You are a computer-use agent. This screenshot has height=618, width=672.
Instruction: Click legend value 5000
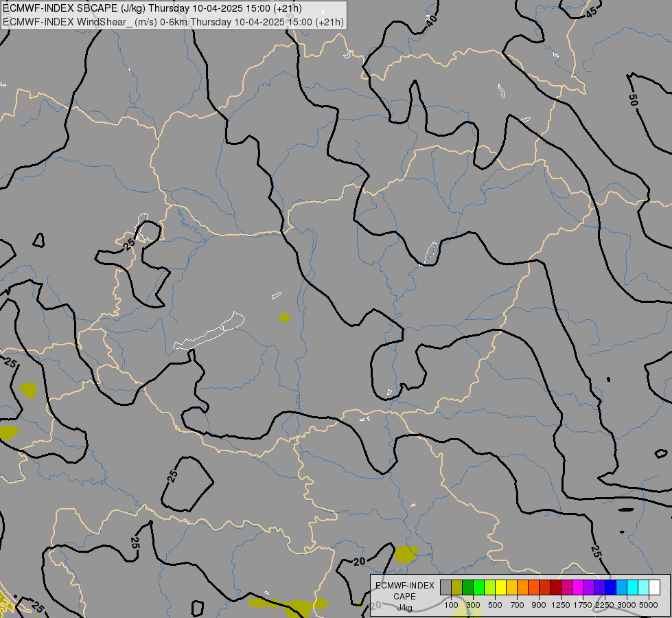[x=649, y=605]
